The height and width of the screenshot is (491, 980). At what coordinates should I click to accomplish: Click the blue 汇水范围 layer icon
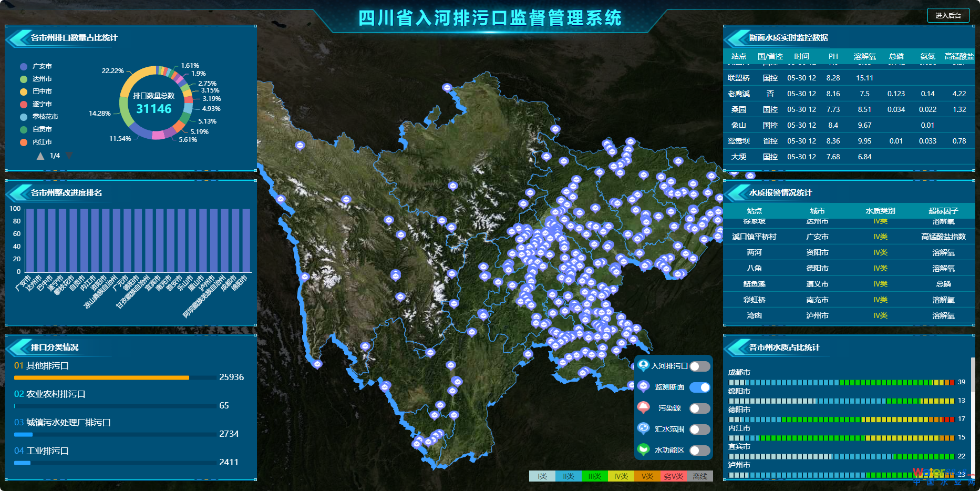pyautogui.click(x=643, y=428)
